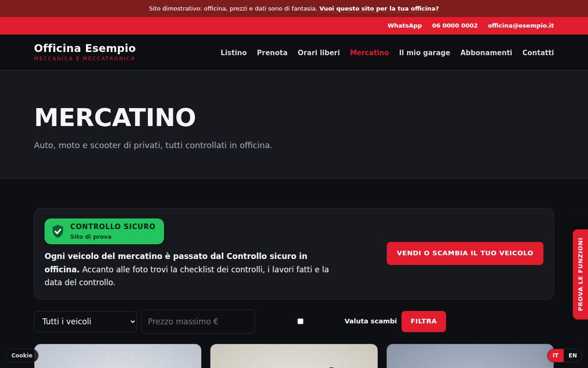
Task: Open the Listino menu item
Action: pyautogui.click(x=233, y=52)
